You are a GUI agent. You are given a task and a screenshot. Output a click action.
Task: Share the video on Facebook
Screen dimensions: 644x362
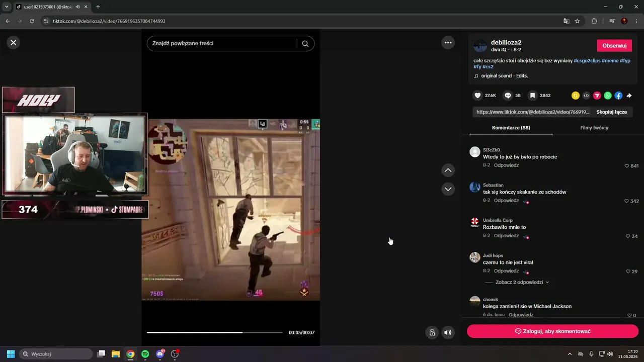click(618, 96)
